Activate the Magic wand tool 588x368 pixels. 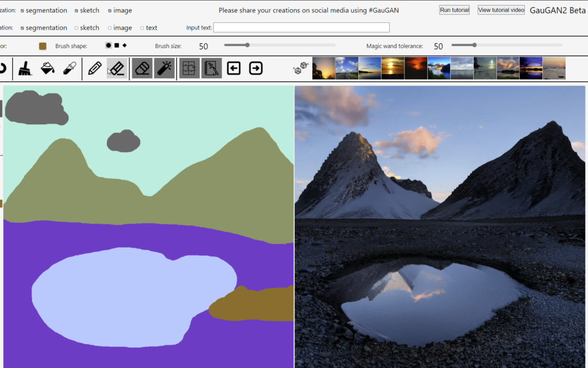[x=164, y=68]
